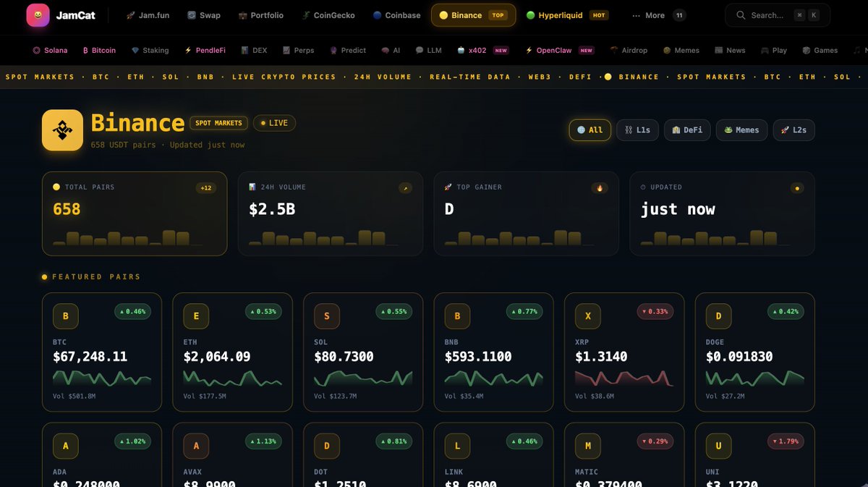Viewport: 868px width, 487px height.
Task: Filter pairs by L2s
Action: point(793,130)
